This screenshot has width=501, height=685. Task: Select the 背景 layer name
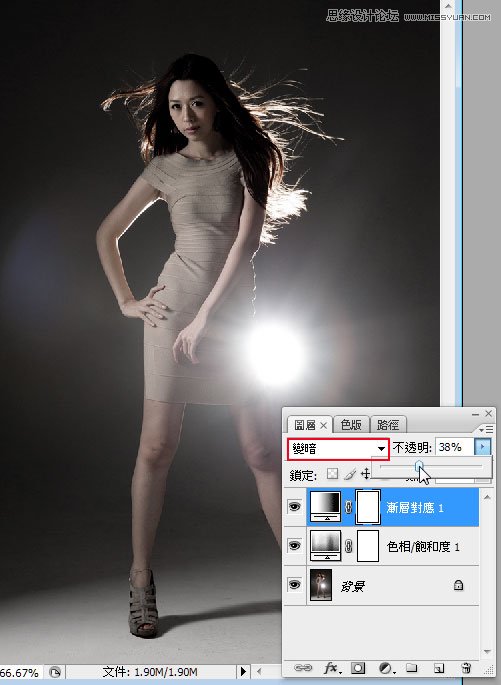(x=353, y=586)
